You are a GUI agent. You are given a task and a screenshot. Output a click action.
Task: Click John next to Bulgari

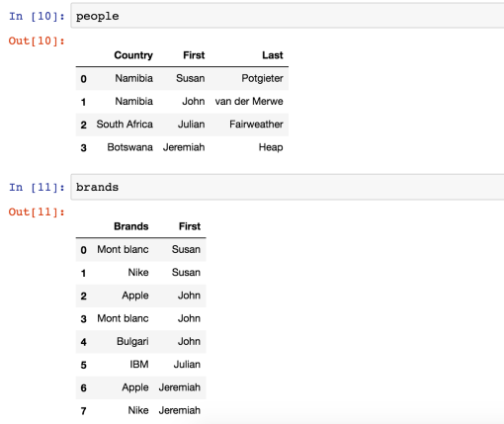click(189, 341)
